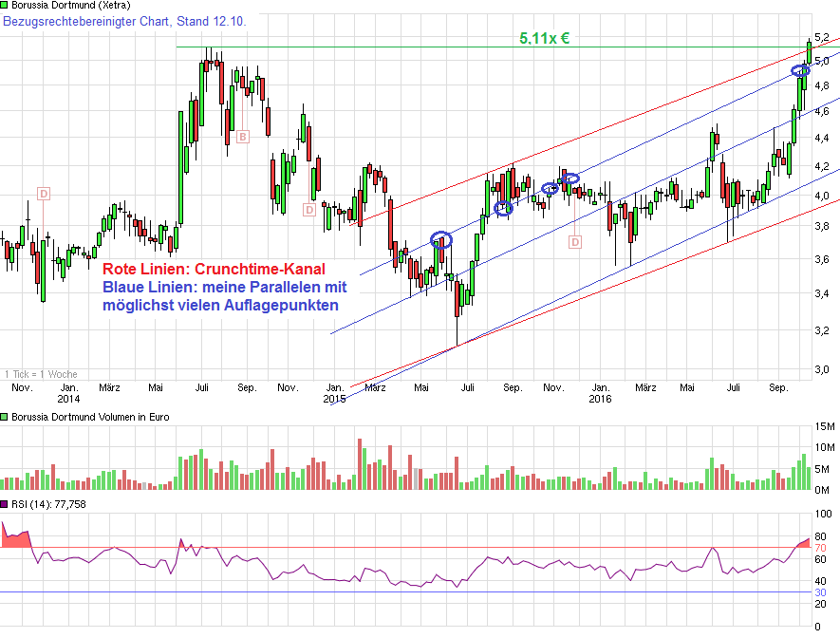Click the 2015 year label on the time axis
840x638 pixels.
pos(334,399)
